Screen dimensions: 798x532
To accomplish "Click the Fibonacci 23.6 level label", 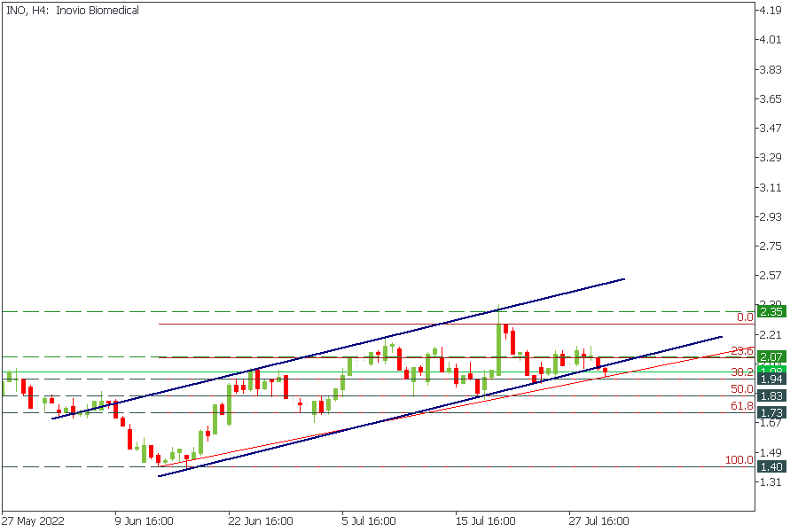I will 741,351.
